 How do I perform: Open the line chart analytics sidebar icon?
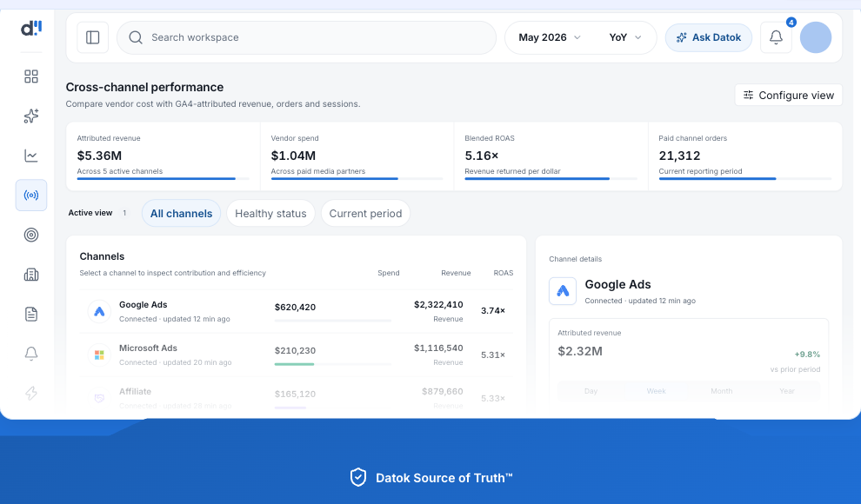(31, 156)
